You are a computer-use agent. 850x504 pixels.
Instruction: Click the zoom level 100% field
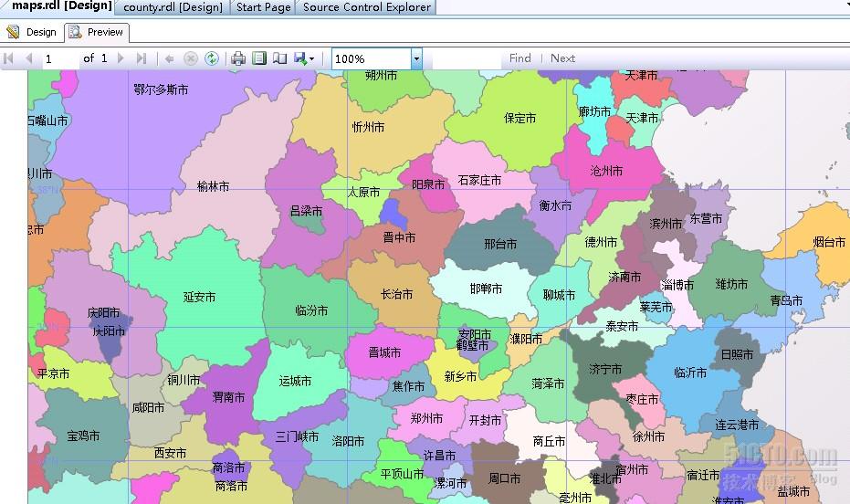(x=372, y=58)
